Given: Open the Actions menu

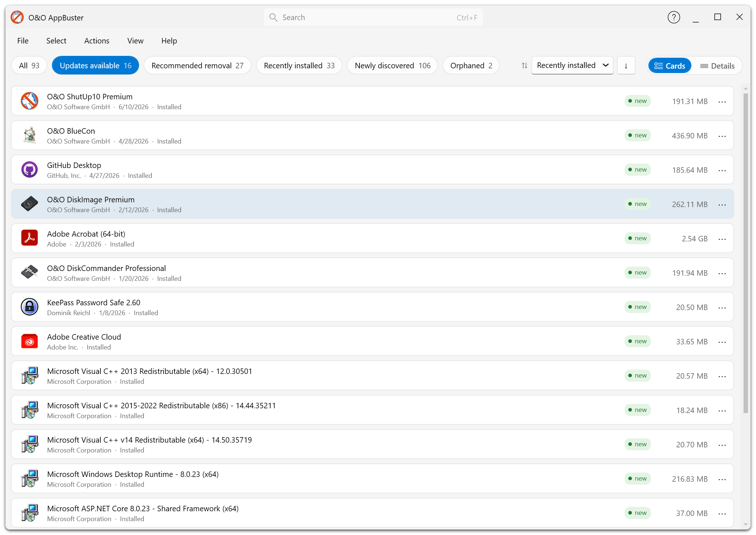Looking at the screenshot, I should (x=97, y=41).
